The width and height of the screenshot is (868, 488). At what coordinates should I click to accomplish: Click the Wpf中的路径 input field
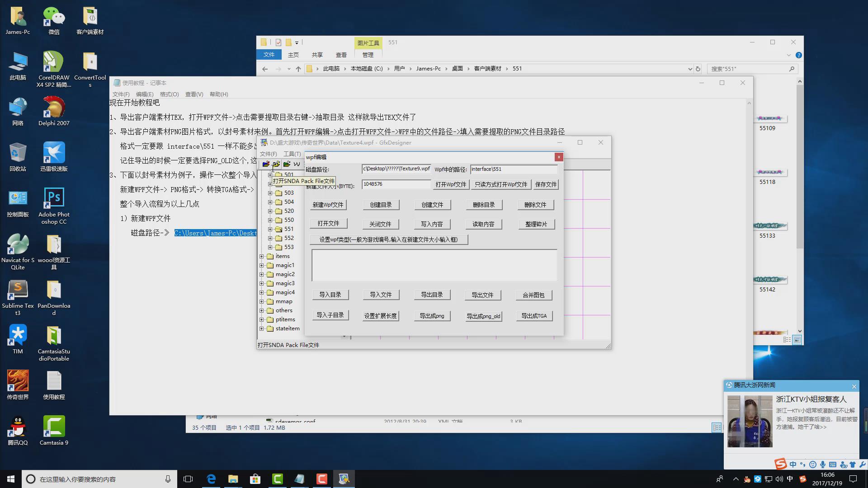[514, 169]
